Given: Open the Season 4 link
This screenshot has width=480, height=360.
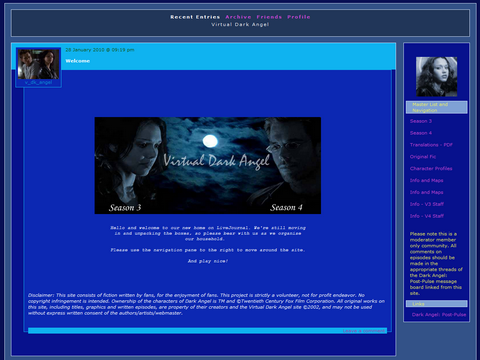Looking at the screenshot, I should pyautogui.click(x=421, y=133).
